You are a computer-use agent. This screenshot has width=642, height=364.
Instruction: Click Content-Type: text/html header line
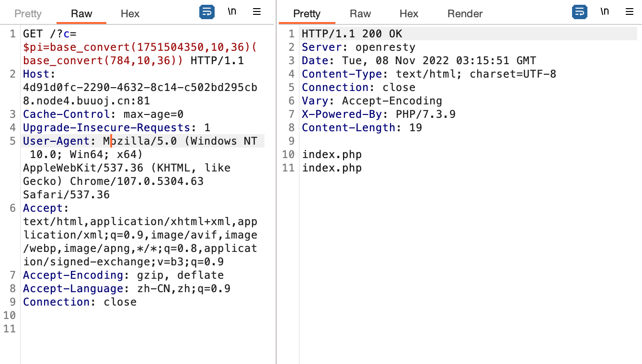click(429, 74)
